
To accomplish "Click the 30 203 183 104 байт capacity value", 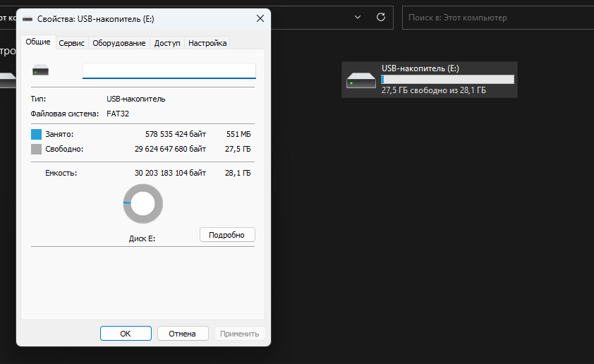I will 170,173.
